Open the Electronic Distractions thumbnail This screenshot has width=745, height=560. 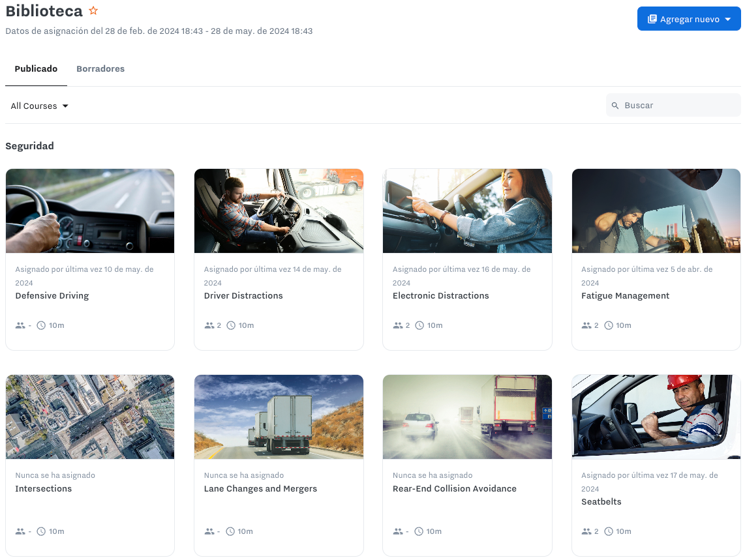pos(468,211)
